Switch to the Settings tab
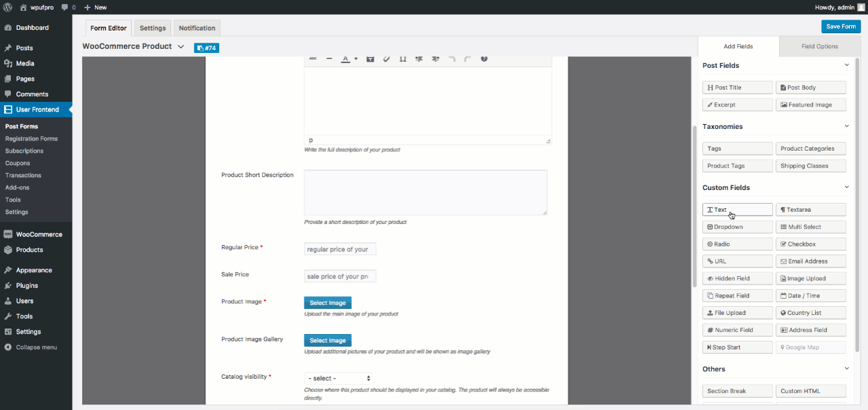This screenshot has width=868, height=410. (153, 28)
